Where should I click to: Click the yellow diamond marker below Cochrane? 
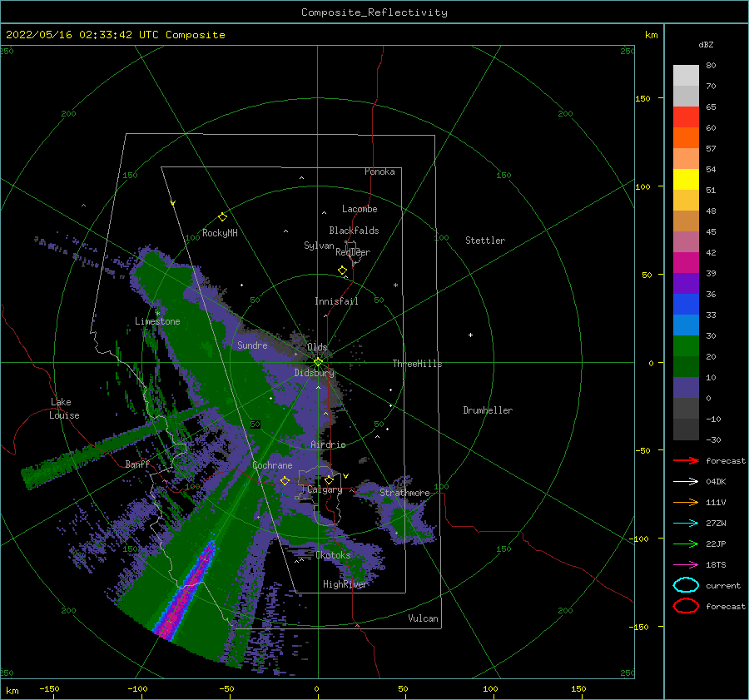285,480
